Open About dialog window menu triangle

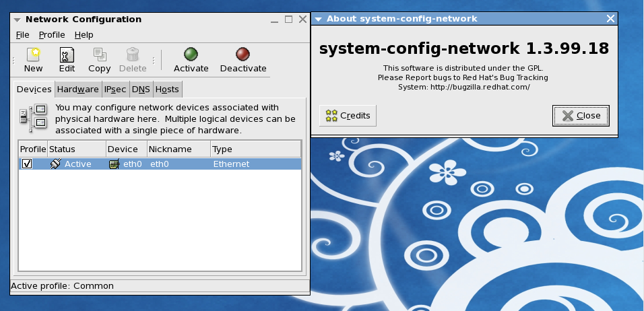point(318,19)
